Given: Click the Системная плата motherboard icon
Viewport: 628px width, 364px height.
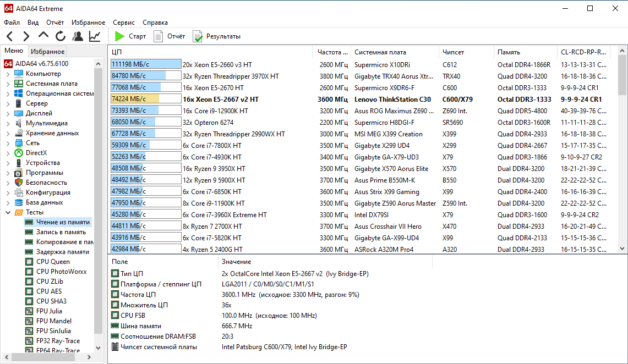Looking at the screenshot, I should coord(19,84).
